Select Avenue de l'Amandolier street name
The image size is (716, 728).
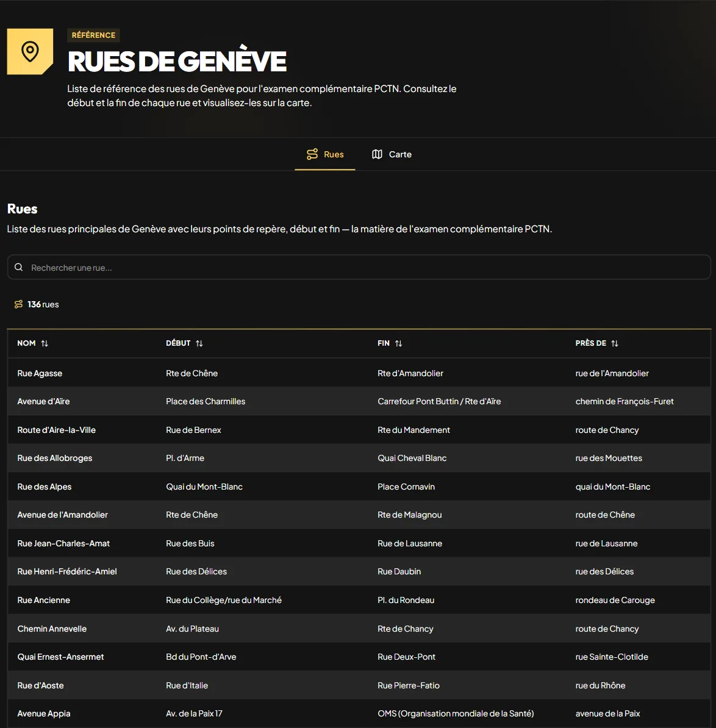[62, 515]
